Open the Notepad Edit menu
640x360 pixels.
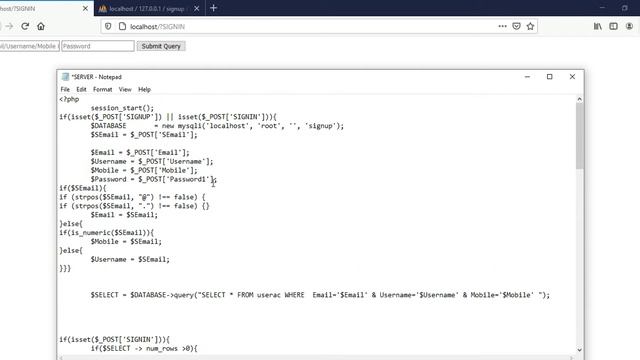(x=81, y=89)
